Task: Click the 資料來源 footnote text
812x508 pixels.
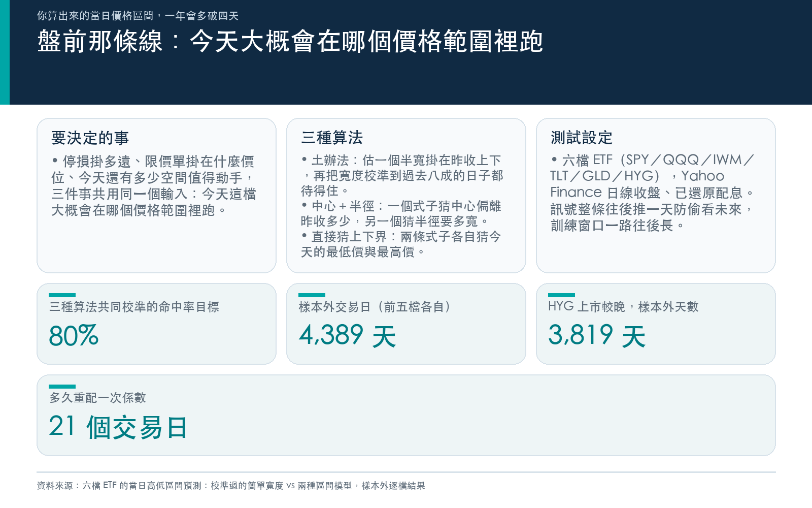Action: pos(231,486)
